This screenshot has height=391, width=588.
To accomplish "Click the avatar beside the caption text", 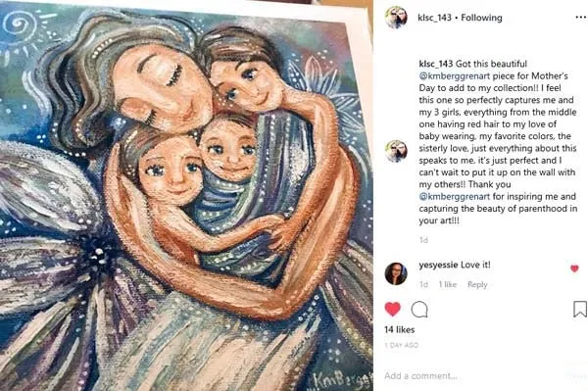I will 396,152.
